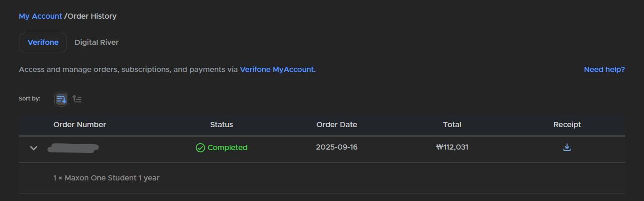Sort orders in ascending order

77,99
